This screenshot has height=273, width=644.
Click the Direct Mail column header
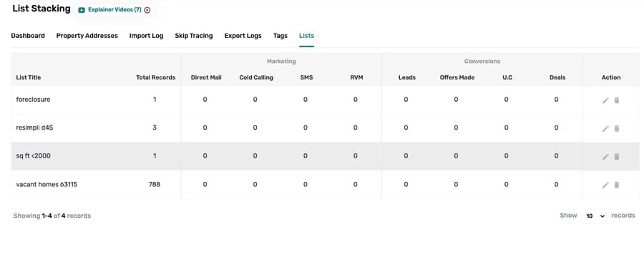coord(206,77)
